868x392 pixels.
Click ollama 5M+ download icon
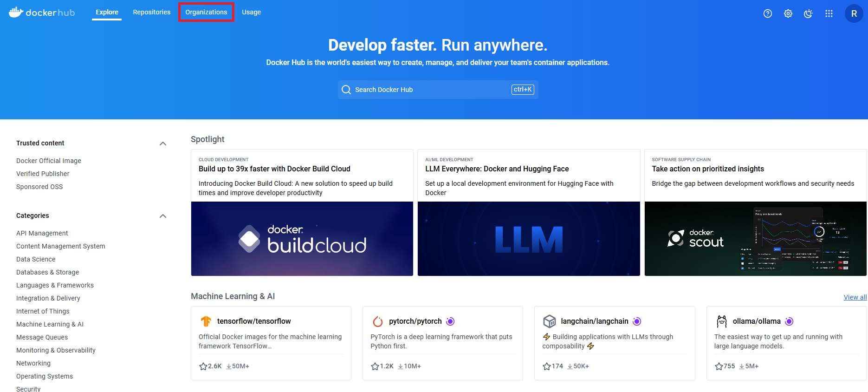(x=742, y=366)
